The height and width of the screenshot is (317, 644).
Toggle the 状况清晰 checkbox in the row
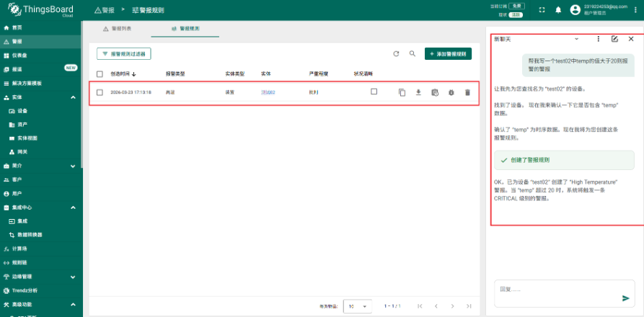374,92
